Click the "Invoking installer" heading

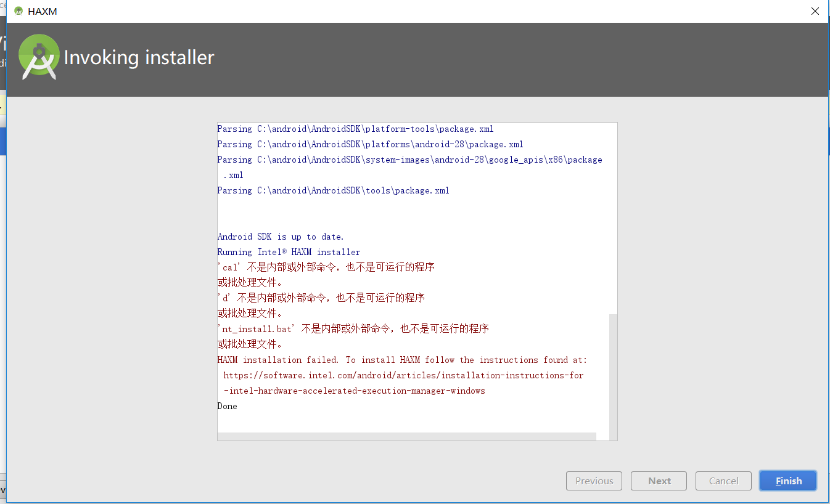click(139, 57)
